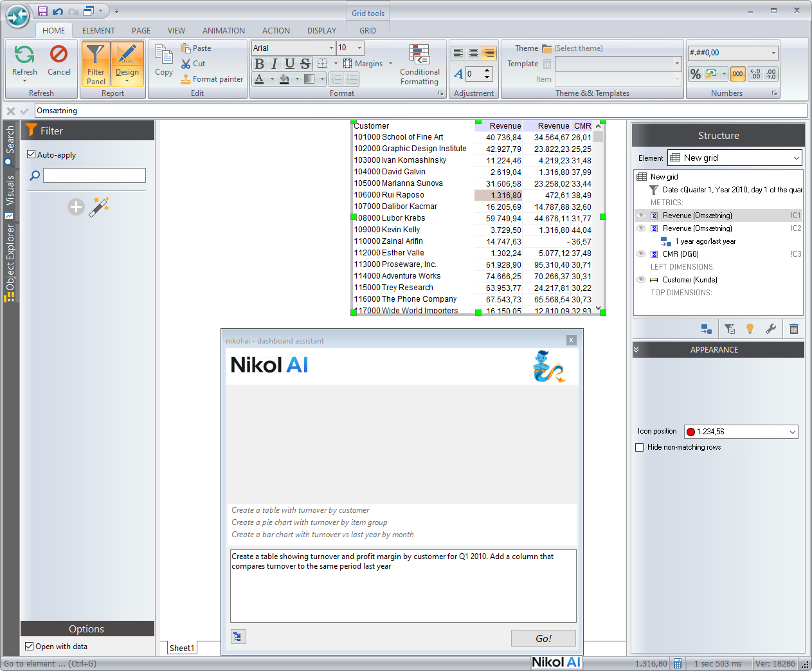Viewport: 812px width, 671px height.
Task: Click the lightbulb icon in Structure panel
Action: (750, 329)
